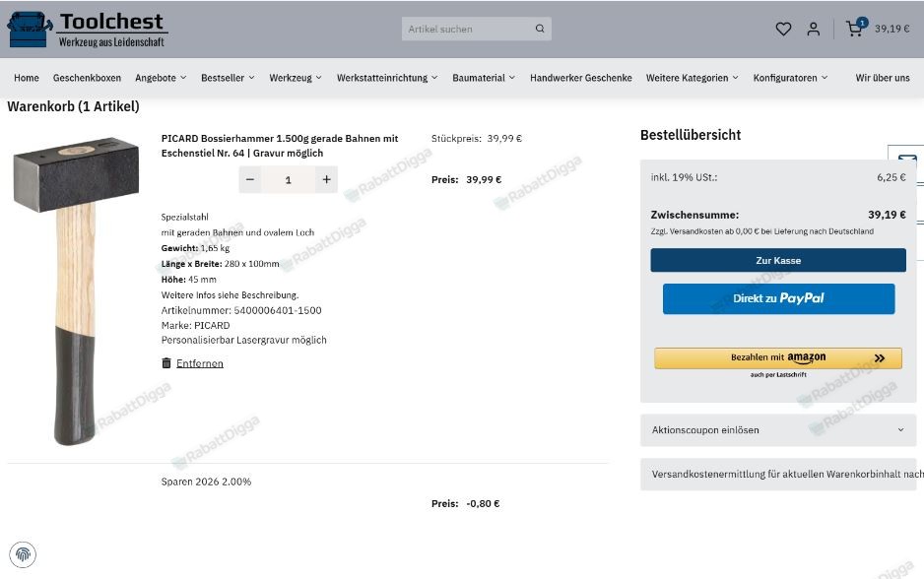
Task: Open the user account icon
Action: pos(814,29)
